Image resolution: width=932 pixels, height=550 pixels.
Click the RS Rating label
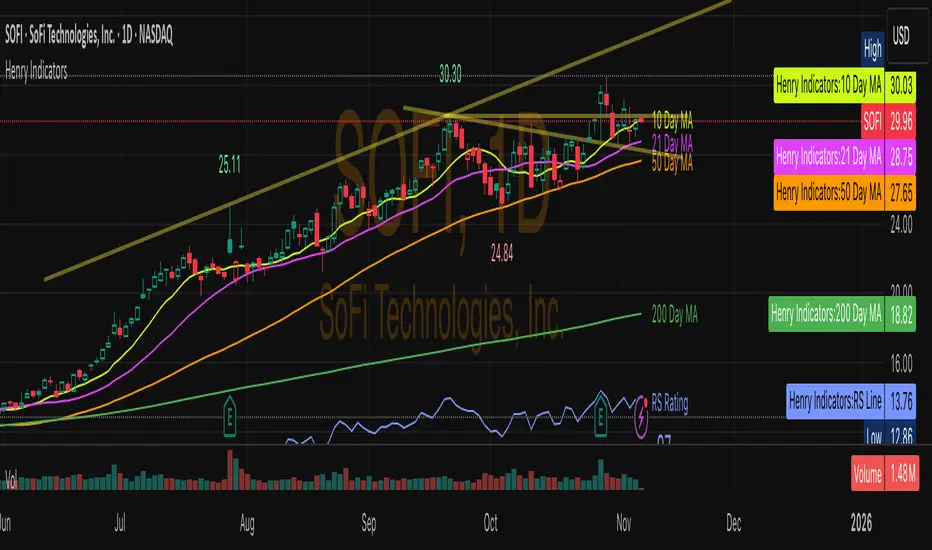click(x=670, y=403)
